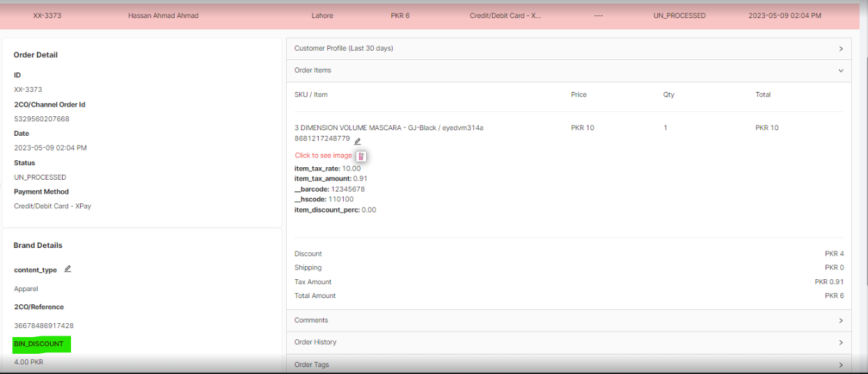The width and height of the screenshot is (868, 374).
Task: Click the Order Items section title
Action: pyautogui.click(x=313, y=70)
